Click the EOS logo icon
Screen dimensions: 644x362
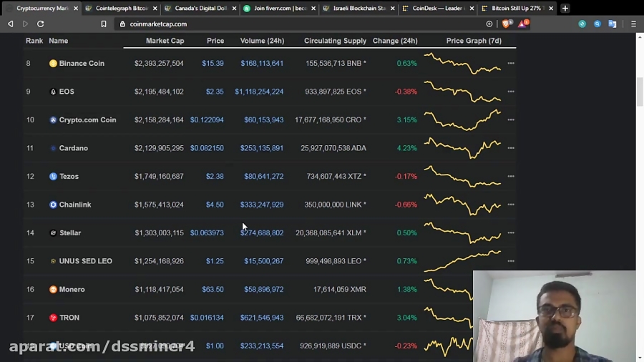(x=53, y=92)
